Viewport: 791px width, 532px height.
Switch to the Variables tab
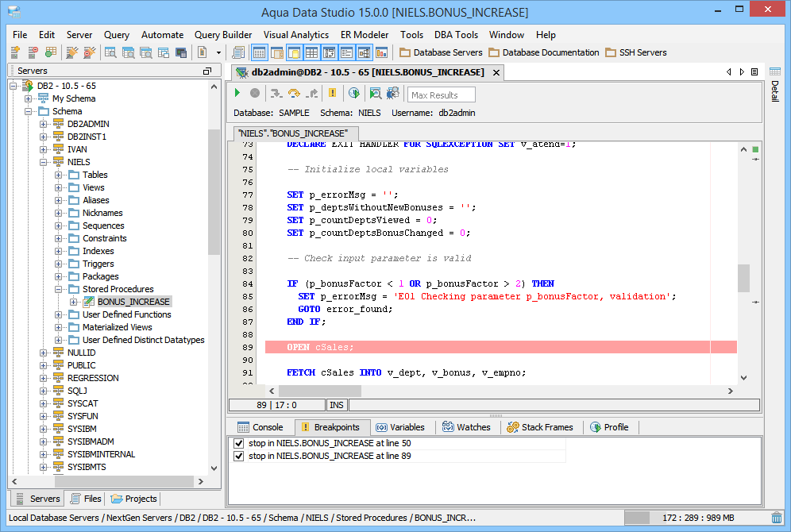tap(400, 427)
